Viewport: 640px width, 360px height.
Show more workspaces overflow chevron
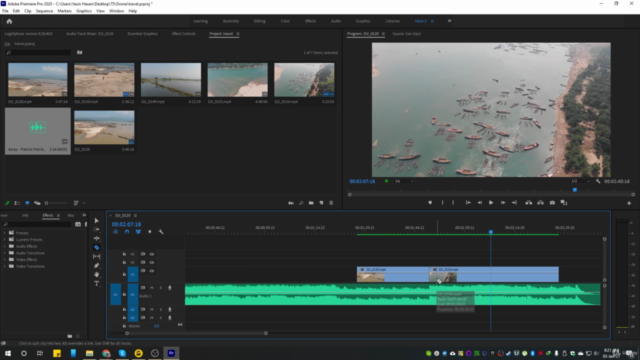449,21
